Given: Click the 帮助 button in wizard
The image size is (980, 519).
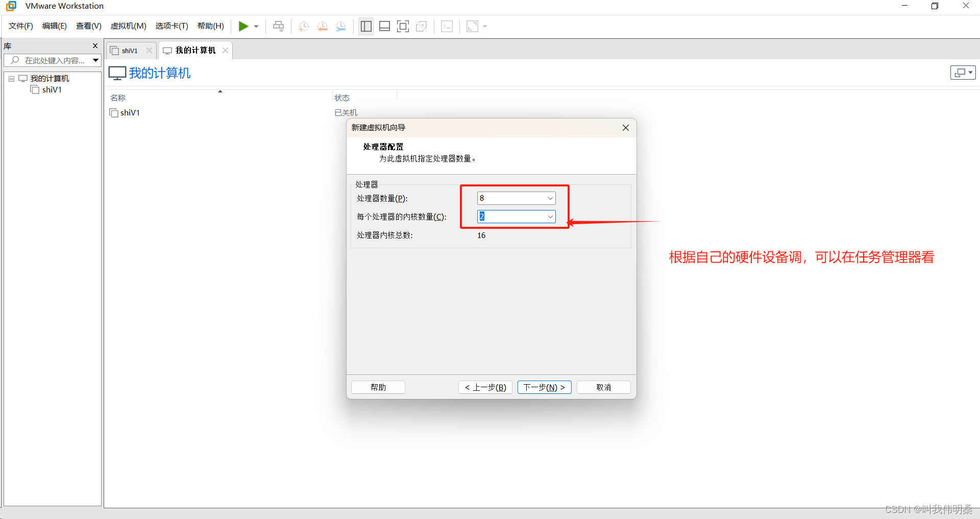Looking at the screenshot, I should pyautogui.click(x=378, y=387).
